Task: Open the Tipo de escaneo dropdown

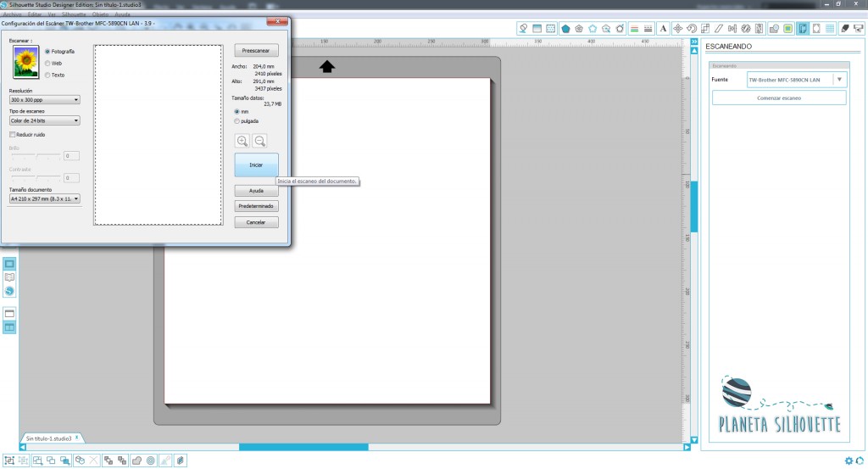Action: [44, 120]
